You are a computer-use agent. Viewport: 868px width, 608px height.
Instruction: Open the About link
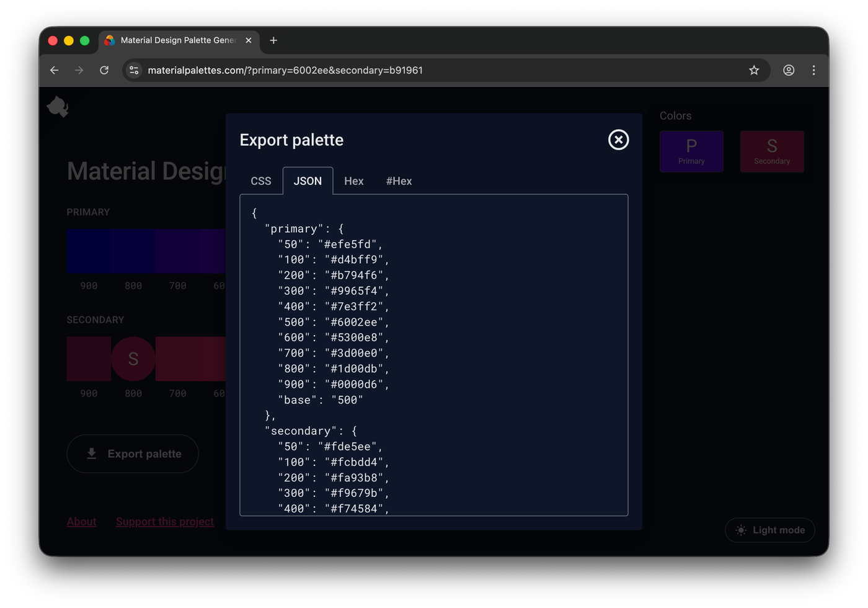81,522
